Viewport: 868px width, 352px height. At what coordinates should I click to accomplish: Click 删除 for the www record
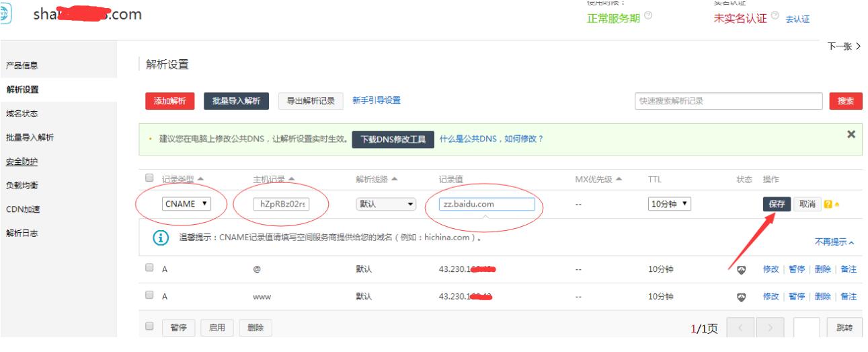(822, 297)
